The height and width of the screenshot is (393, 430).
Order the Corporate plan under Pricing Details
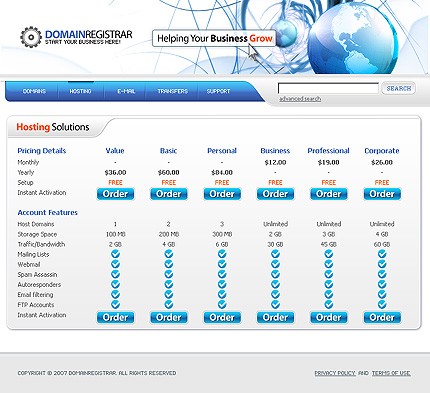pos(382,194)
